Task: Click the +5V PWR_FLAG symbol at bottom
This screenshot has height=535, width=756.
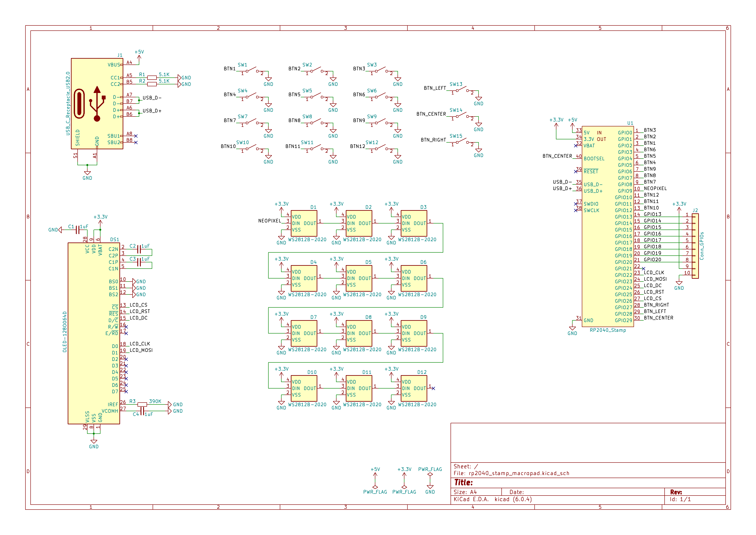Action: [x=375, y=487]
